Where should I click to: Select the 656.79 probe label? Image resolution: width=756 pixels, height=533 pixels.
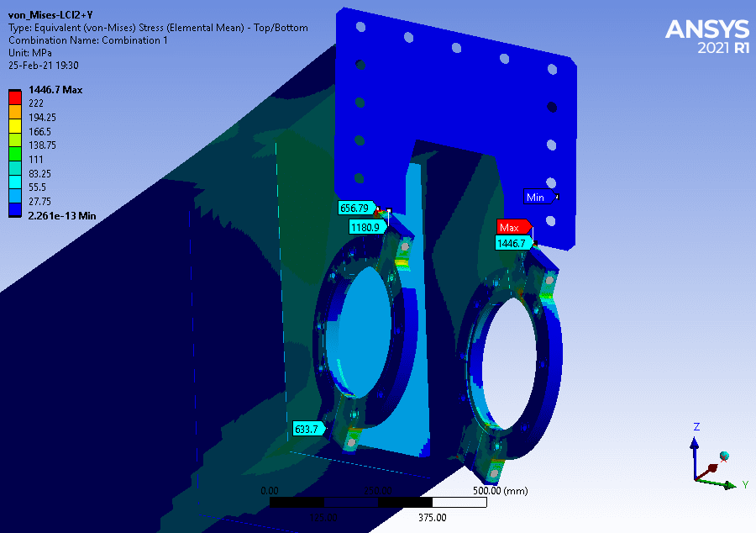click(354, 208)
